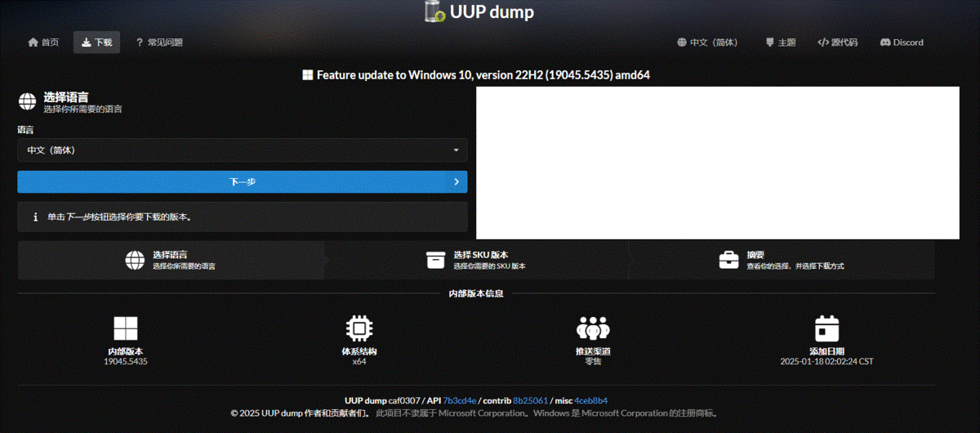Click the question mark icon beside 常见问题
Screen dimensions: 980x433
click(140, 42)
